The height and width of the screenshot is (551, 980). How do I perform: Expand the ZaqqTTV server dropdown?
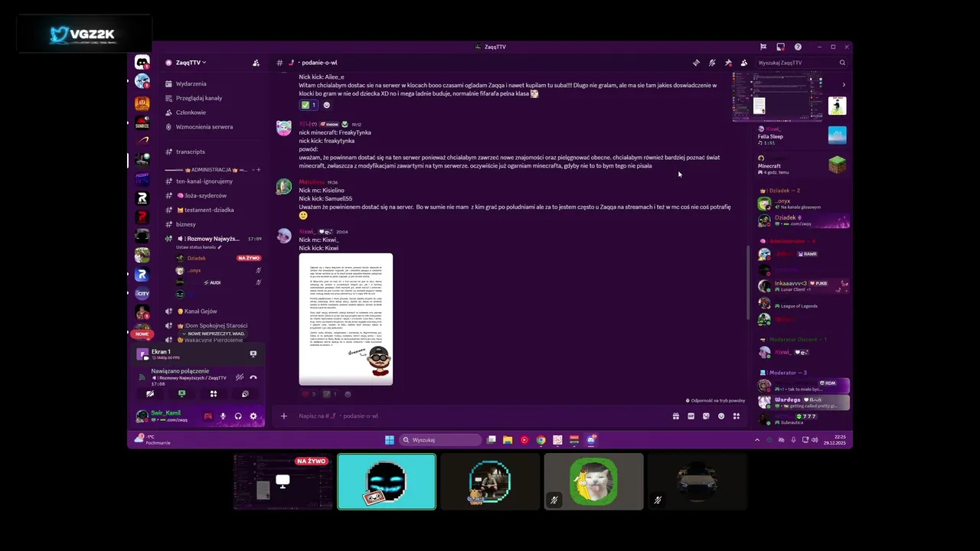point(191,63)
